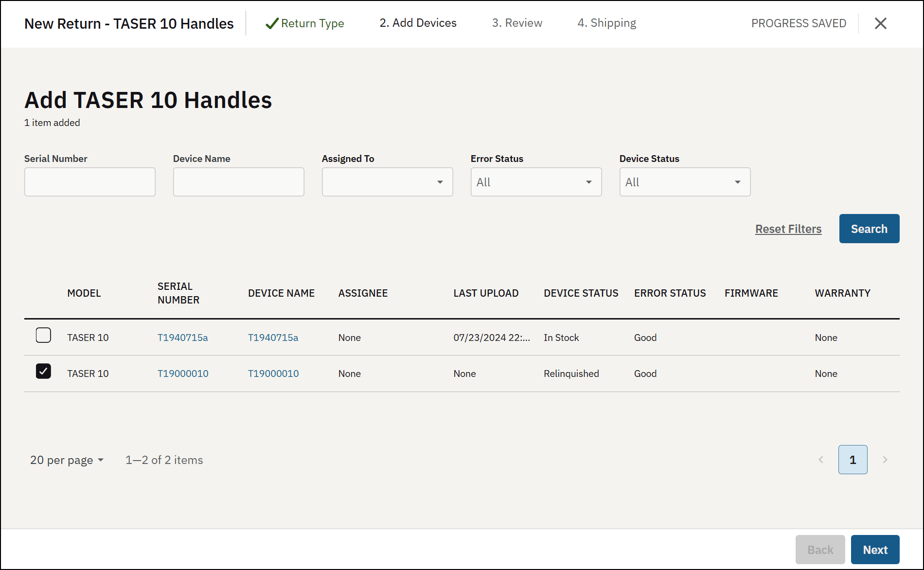924x570 pixels.
Task: Click the Search button
Action: point(869,229)
